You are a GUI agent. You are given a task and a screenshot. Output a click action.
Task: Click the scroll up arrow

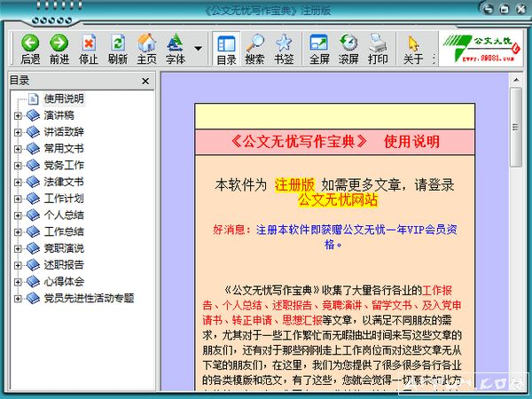click(x=516, y=80)
